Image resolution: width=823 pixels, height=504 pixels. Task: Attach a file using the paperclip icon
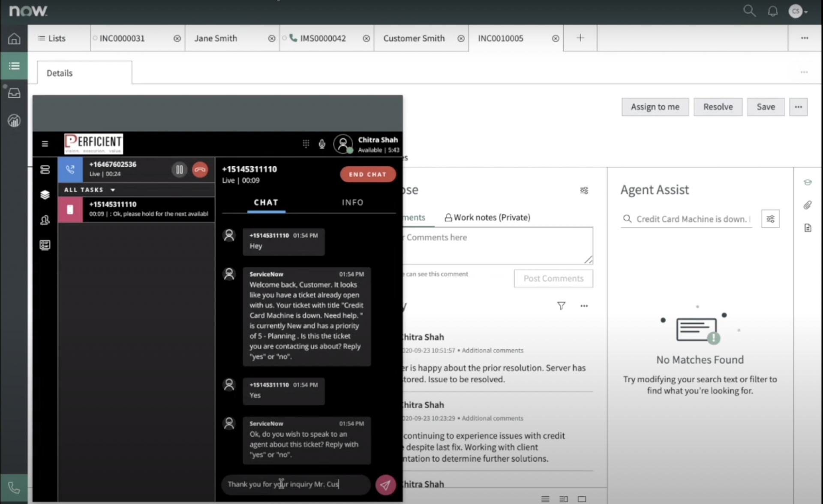tap(808, 205)
